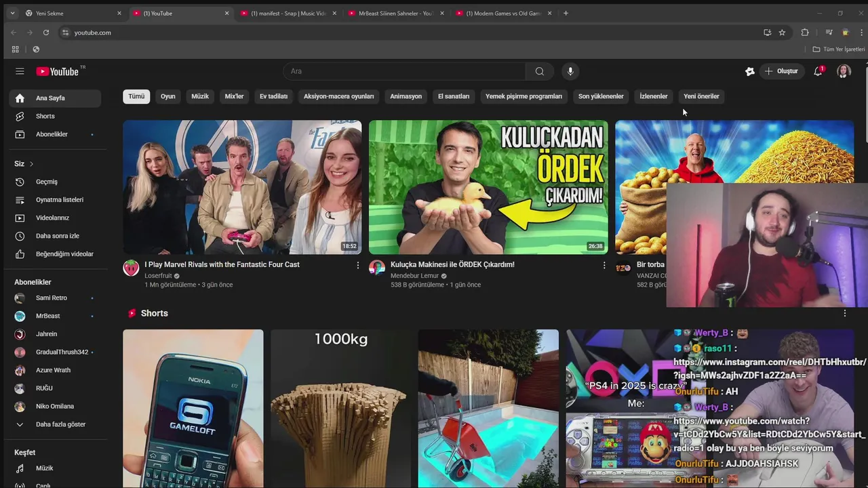Switch to Modern Games vs Old Games tab
This screenshot has height=488, width=868.
503,13
